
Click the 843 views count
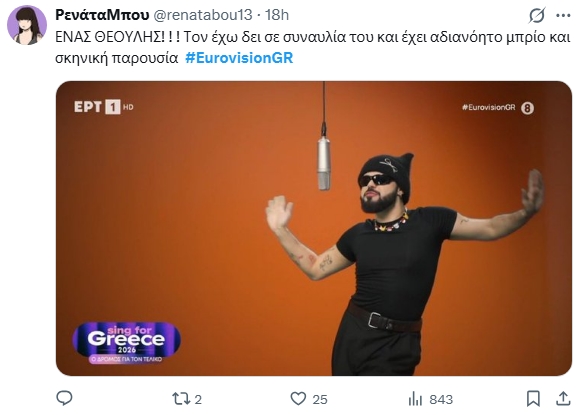pyautogui.click(x=441, y=399)
